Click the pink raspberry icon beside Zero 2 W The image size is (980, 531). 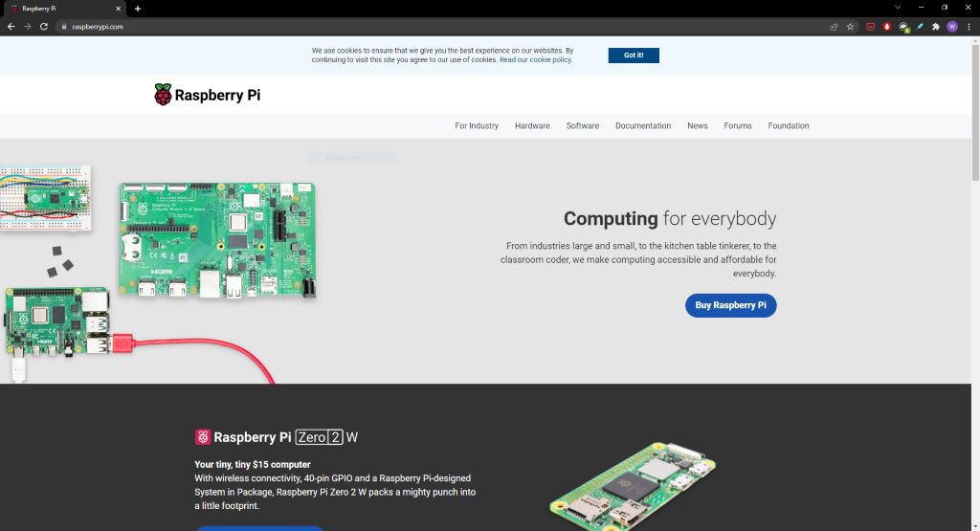[x=203, y=436]
